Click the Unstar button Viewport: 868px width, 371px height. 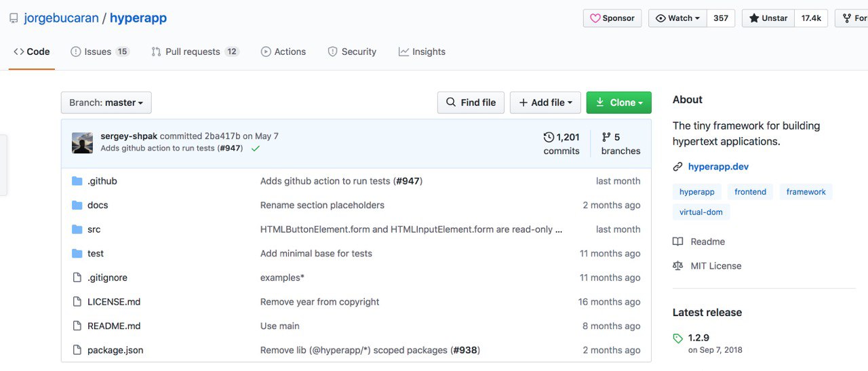[x=768, y=18]
